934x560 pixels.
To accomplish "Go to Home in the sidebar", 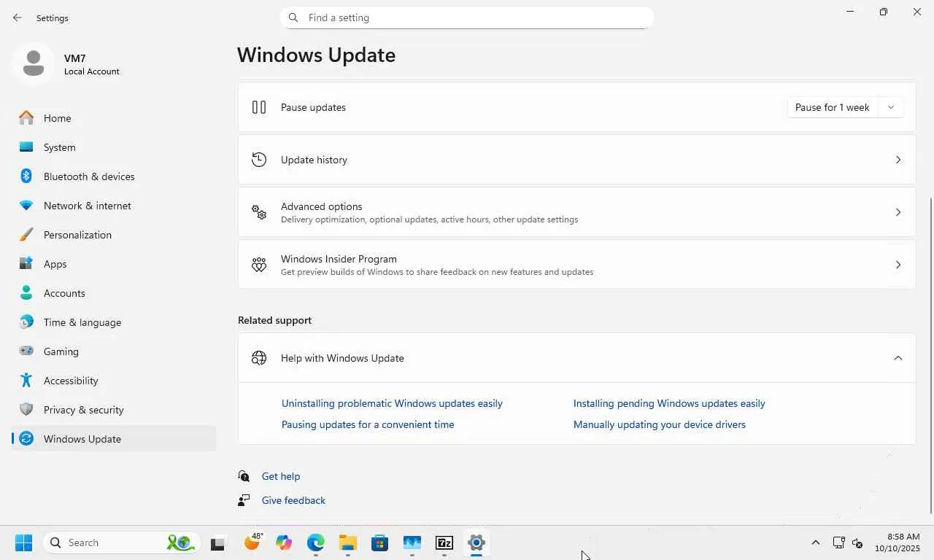I will pos(114,118).
